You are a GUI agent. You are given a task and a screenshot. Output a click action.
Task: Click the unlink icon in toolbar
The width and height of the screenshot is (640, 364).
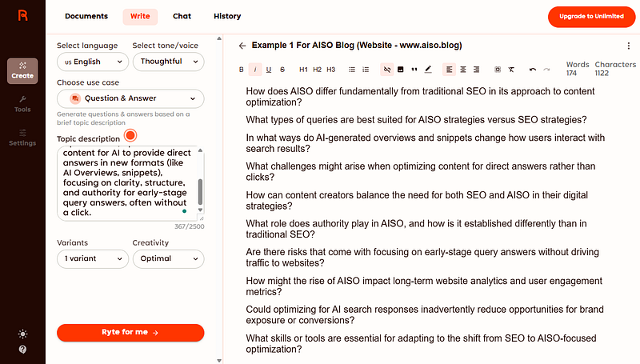point(387,70)
